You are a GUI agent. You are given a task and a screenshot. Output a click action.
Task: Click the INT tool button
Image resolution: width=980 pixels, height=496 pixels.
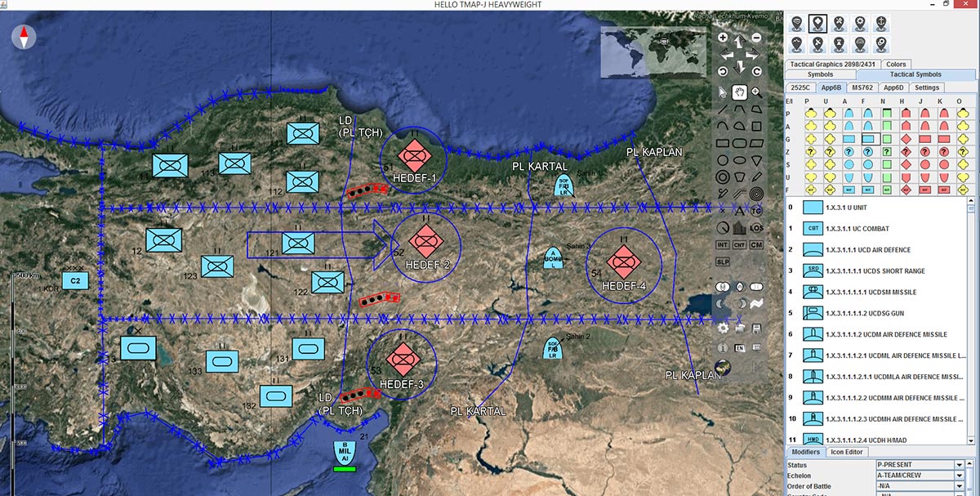723,244
